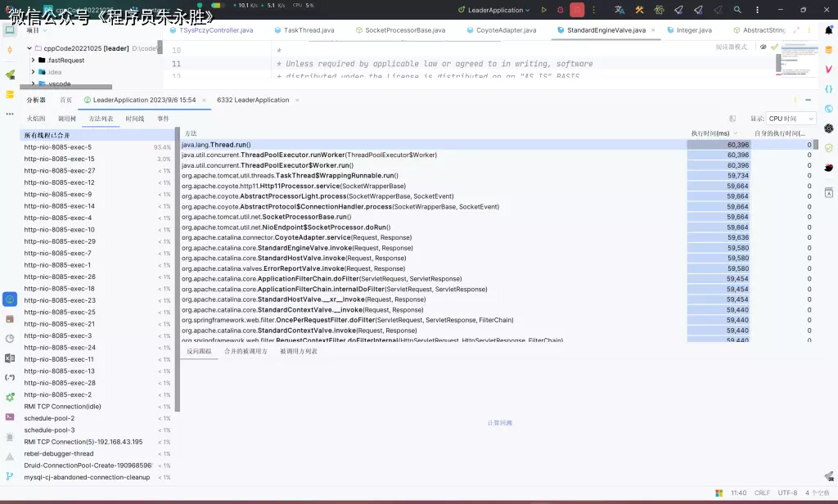Close the 6332 LeaderApplication profiler tab
Image resolution: width=838 pixels, height=504 pixels.
coord(297,100)
